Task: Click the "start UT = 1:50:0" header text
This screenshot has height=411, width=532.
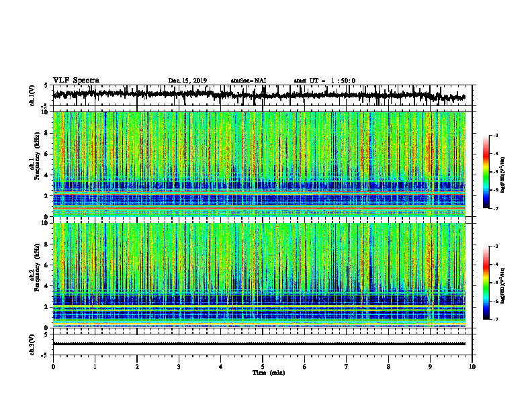Action: click(x=324, y=81)
